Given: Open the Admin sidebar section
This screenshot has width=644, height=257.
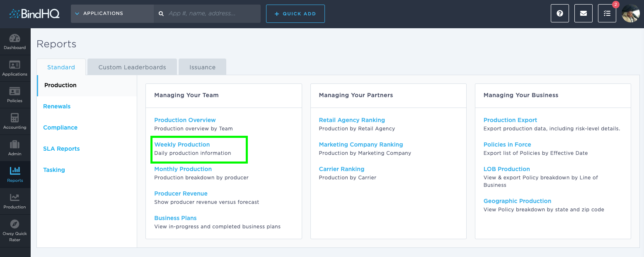Looking at the screenshot, I should (15, 148).
